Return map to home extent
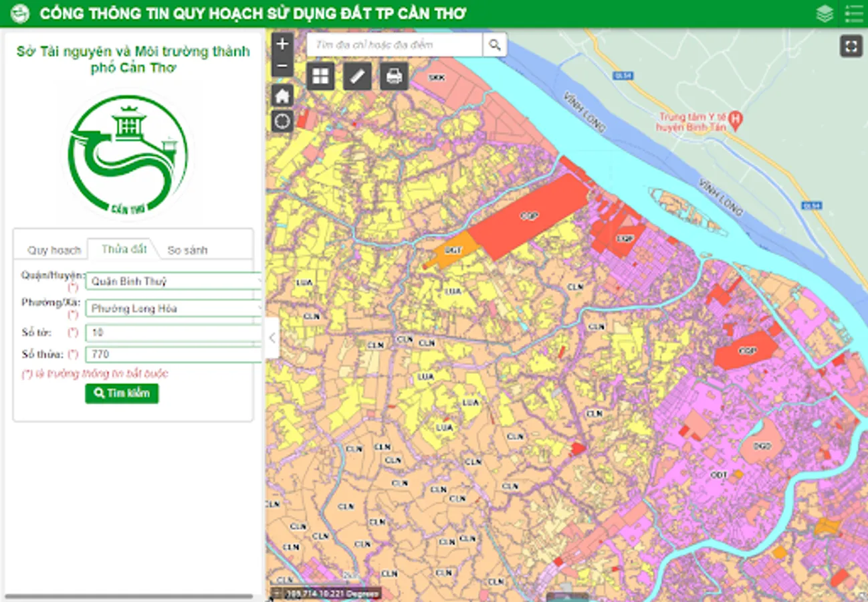Screen dimensions: 868x602 [282, 96]
